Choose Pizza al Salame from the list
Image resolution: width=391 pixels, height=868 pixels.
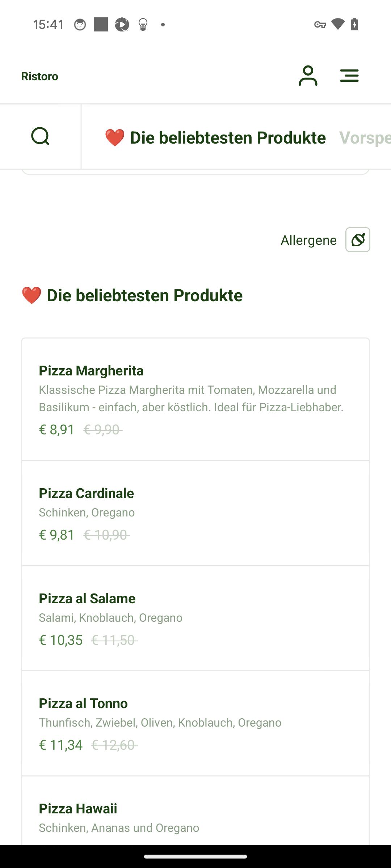[x=195, y=618]
